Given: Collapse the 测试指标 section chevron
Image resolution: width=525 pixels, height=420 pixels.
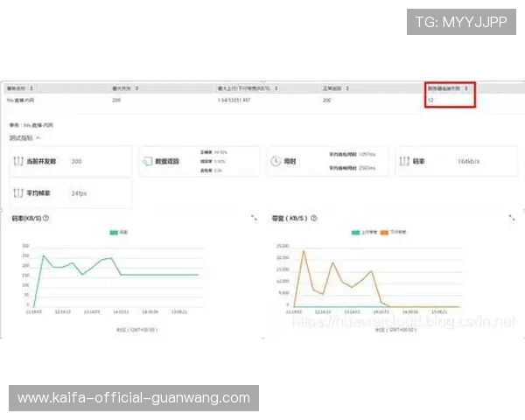Looking at the screenshot, I should click(38, 138).
